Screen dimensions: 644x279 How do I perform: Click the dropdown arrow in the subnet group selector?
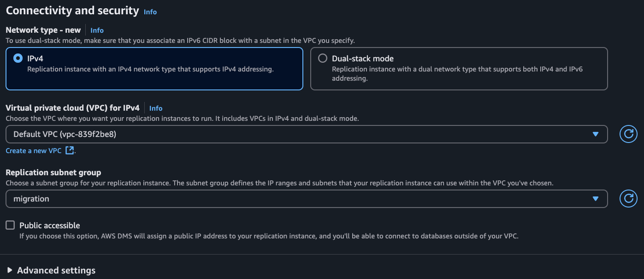click(595, 199)
